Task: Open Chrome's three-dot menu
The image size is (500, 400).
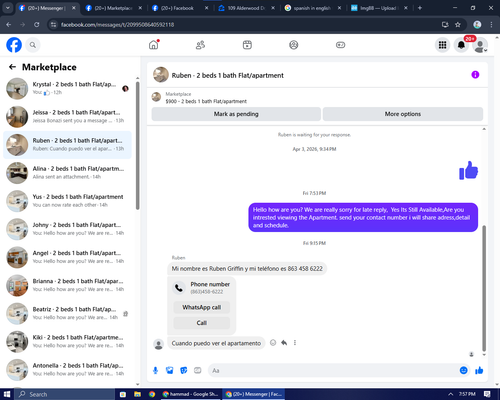Action: 491,25
